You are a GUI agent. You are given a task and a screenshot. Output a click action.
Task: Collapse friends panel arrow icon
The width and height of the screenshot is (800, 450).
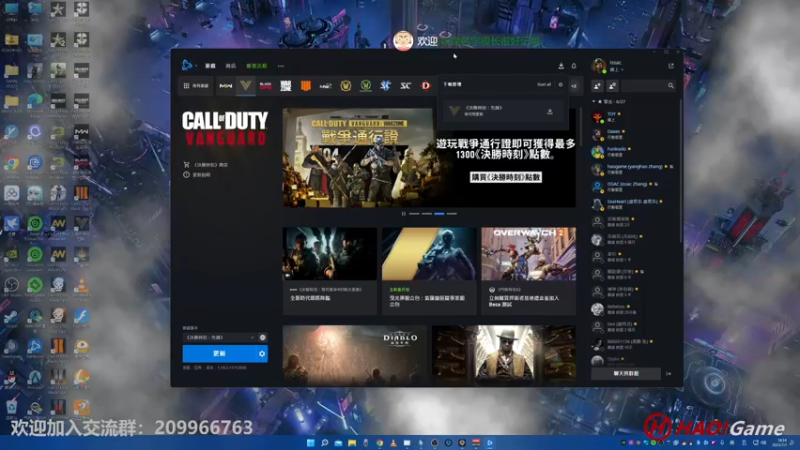point(669,373)
